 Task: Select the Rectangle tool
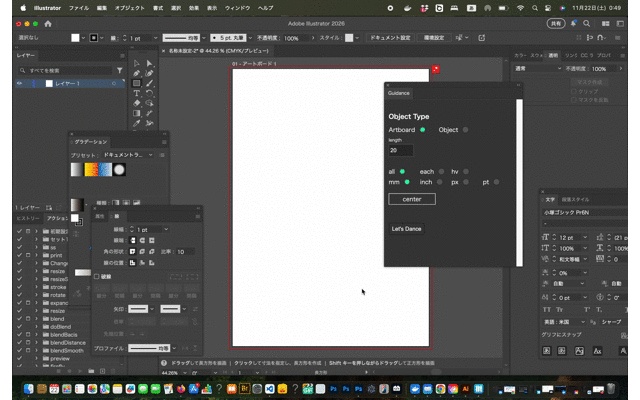pyautogui.click(x=137, y=83)
